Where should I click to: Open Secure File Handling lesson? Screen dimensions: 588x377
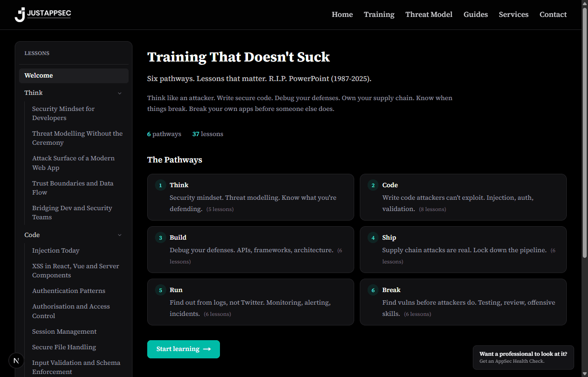click(64, 347)
